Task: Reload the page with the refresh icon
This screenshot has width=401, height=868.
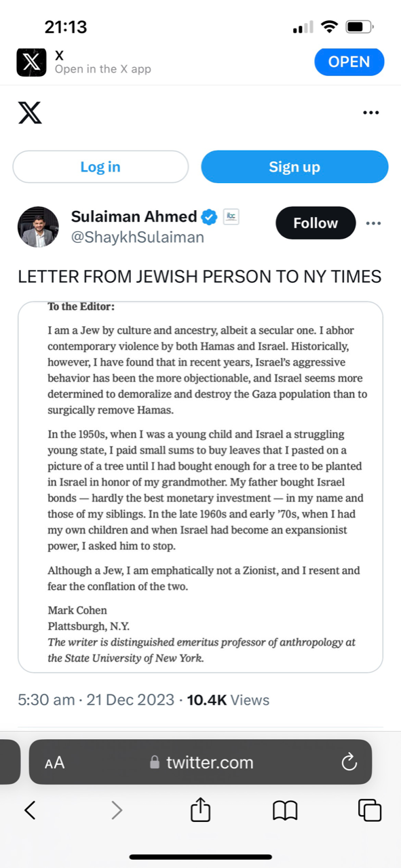Action: [349, 763]
